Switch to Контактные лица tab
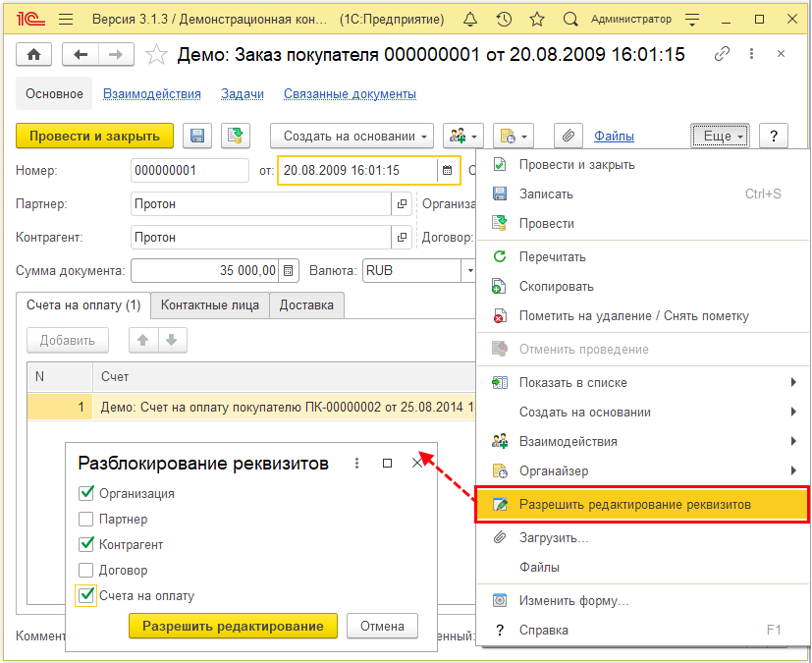 point(210,305)
